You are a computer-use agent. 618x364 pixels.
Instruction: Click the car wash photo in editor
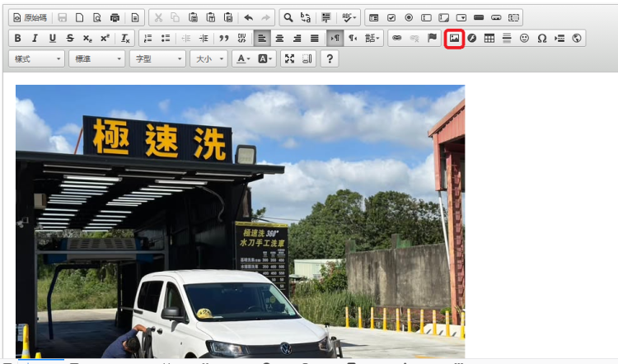pyautogui.click(x=240, y=221)
